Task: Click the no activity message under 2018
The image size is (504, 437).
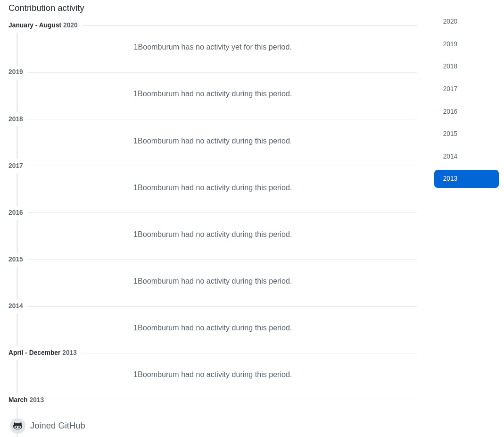Action: pyautogui.click(x=213, y=141)
